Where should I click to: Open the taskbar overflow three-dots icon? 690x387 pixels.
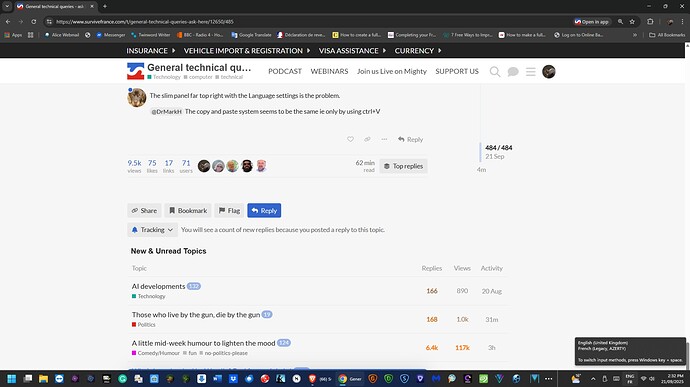[x=548, y=379]
